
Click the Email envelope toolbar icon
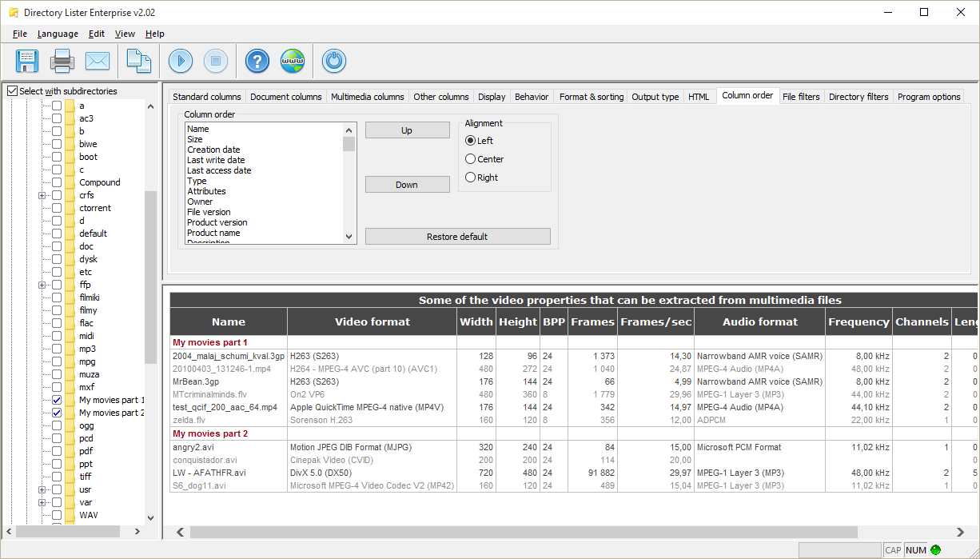[98, 61]
